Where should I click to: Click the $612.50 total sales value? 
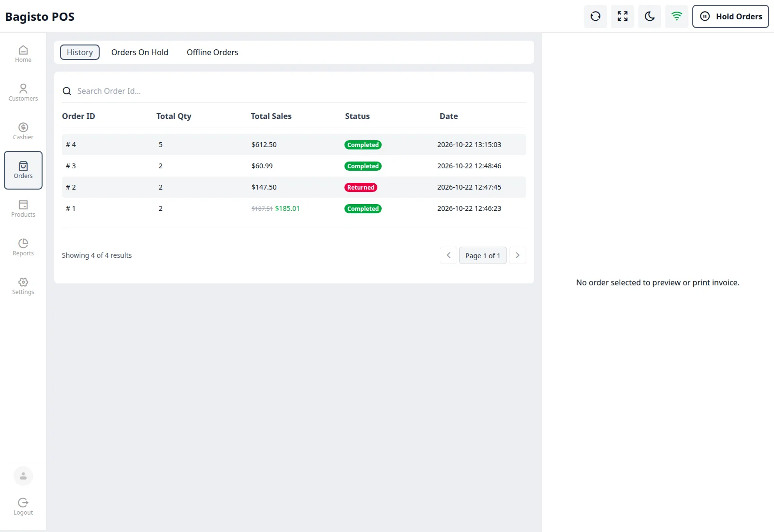click(264, 145)
